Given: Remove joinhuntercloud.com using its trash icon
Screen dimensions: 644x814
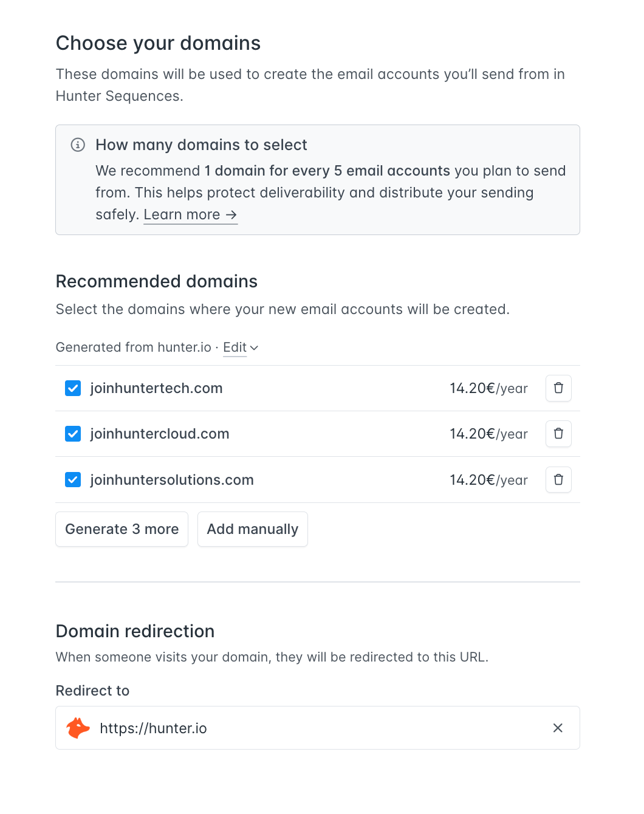Looking at the screenshot, I should (x=558, y=434).
